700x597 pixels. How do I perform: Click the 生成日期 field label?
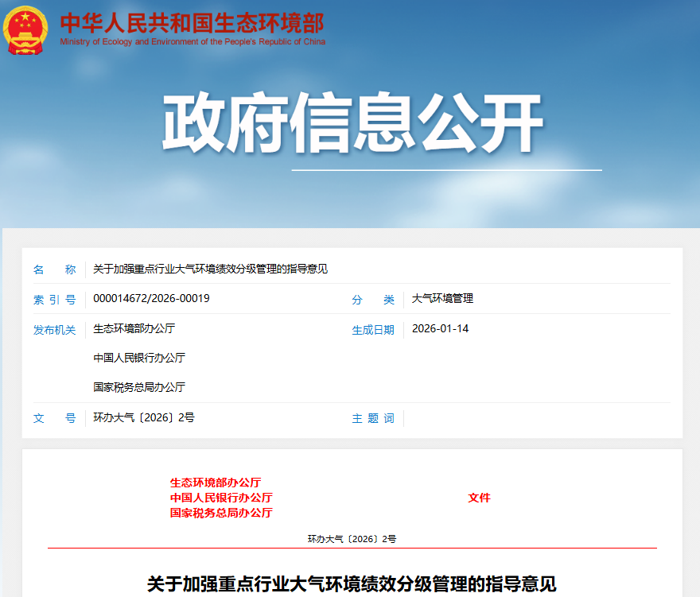(x=373, y=330)
